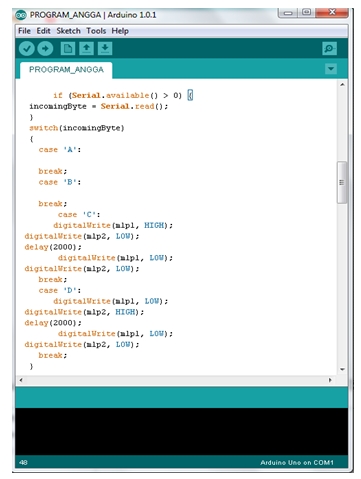Screen dimensions: 361x479
Task: Click the black console output area
Action: pyautogui.click(x=181, y=431)
